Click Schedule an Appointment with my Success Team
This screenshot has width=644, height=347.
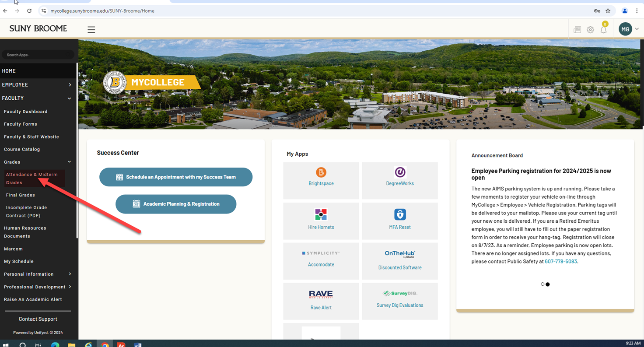coord(176,177)
